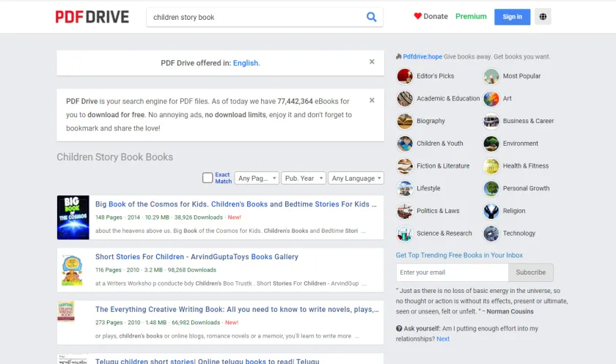The image size is (616, 364).
Task: Click the blue search magnifier icon
Action: (371, 17)
